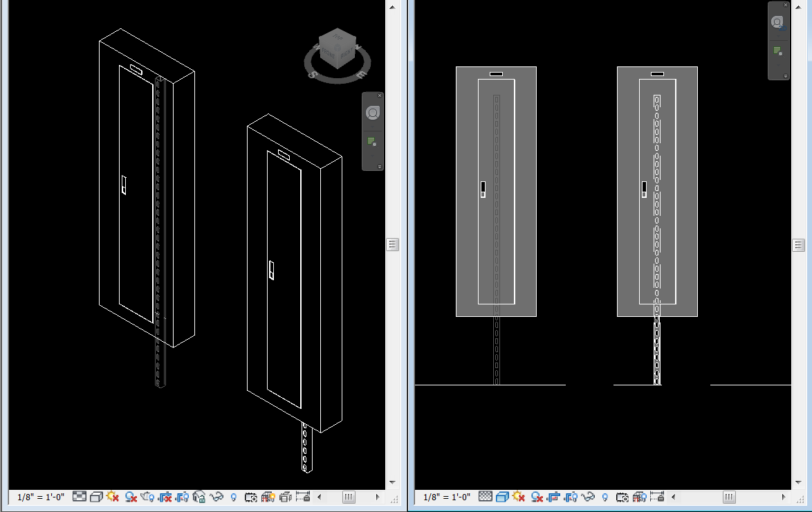
Task: Change Detail Level in the right view
Action: [486, 496]
